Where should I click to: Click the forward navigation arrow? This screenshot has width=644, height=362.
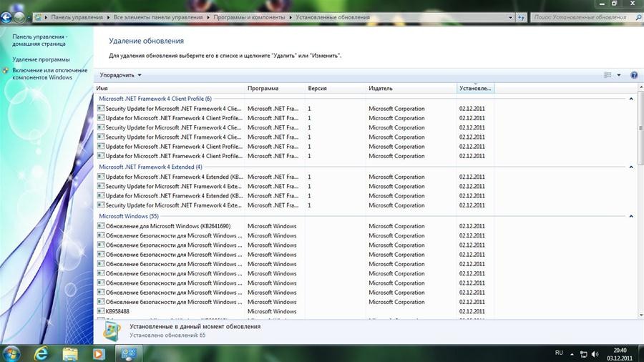[19, 18]
